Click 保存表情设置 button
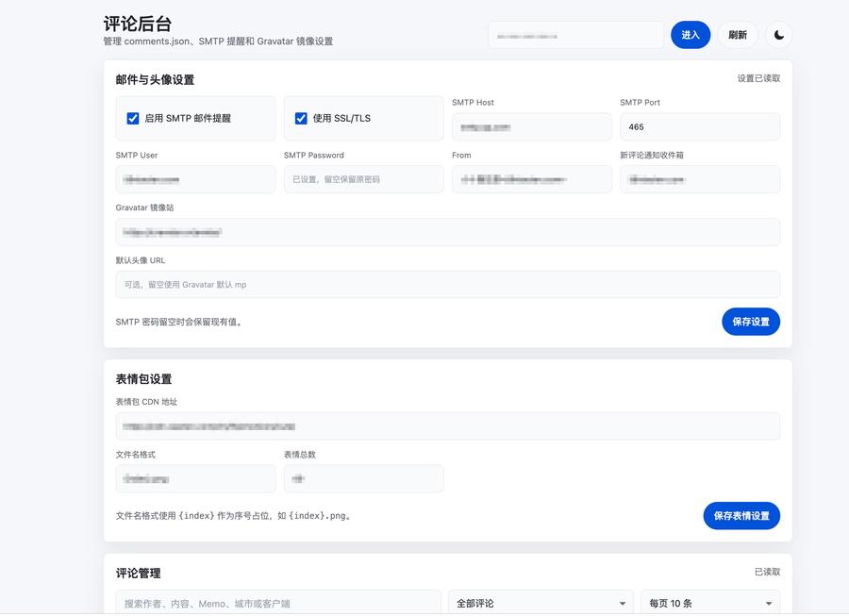Image resolution: width=849 pixels, height=616 pixels. coord(741,516)
